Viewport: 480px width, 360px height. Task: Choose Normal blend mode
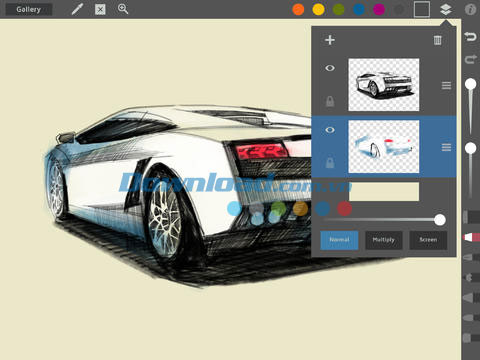[x=339, y=240]
